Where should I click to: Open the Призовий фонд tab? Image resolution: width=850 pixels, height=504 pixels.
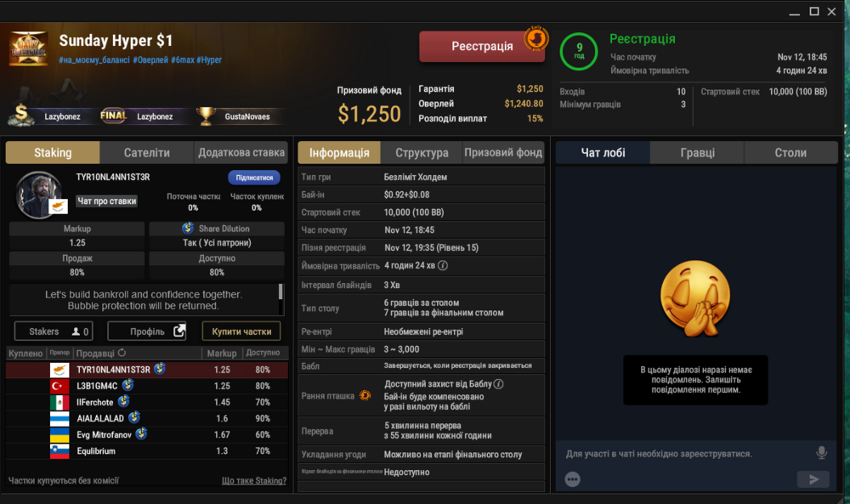[503, 153]
